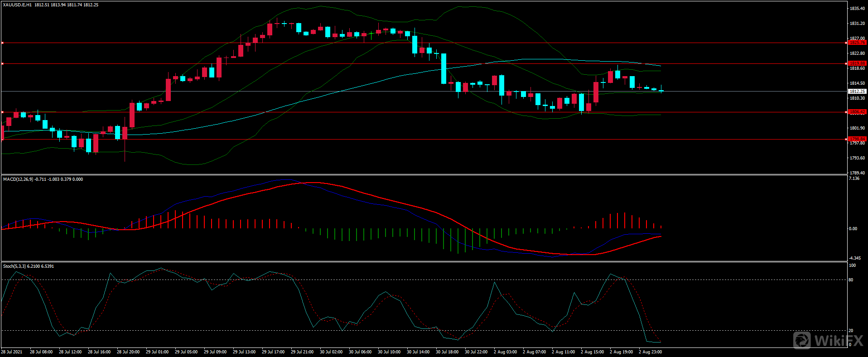Click the 30 Jul 02:00 time label
868x357 pixels.
point(331,352)
